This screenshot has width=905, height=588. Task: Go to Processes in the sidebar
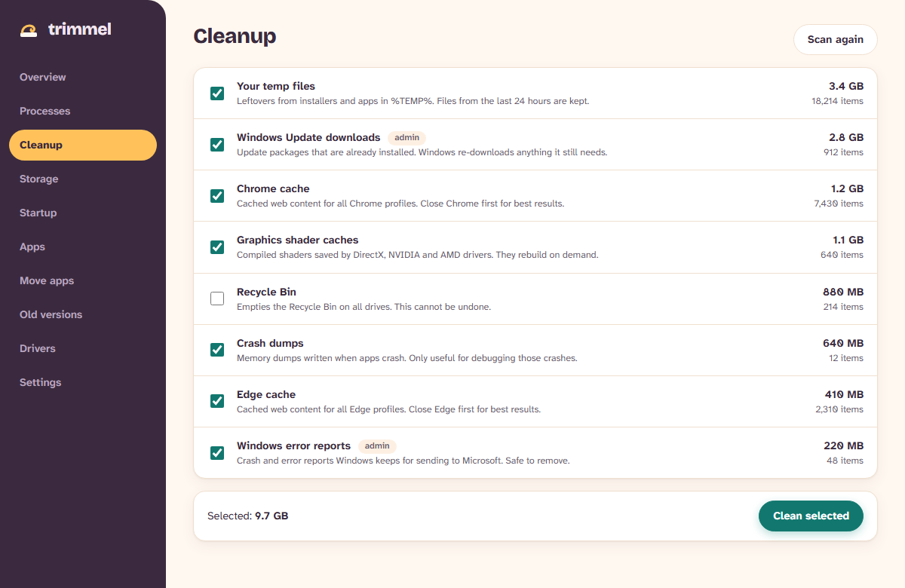point(83,111)
